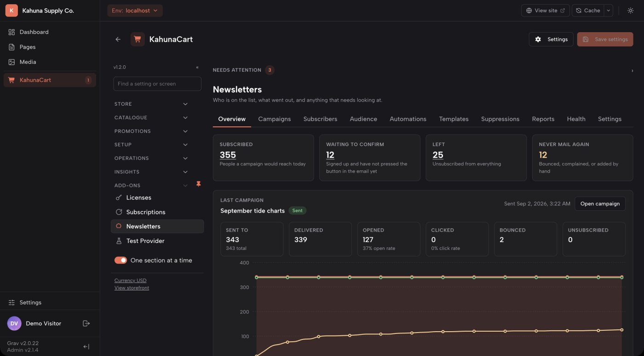Switch to the Campaigns tab
This screenshot has height=356, width=644.
[275, 119]
